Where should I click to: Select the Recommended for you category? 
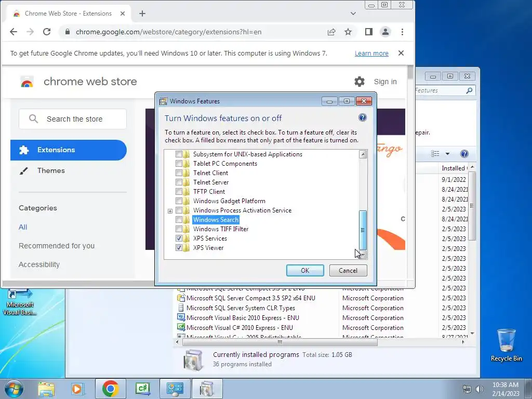pos(57,246)
